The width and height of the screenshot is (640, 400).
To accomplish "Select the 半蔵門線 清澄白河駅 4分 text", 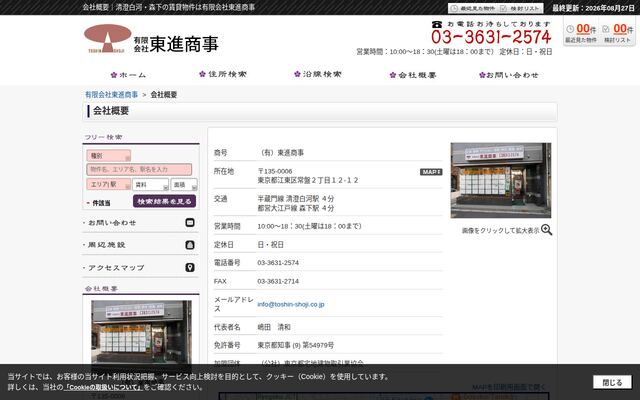I will click(x=296, y=199).
